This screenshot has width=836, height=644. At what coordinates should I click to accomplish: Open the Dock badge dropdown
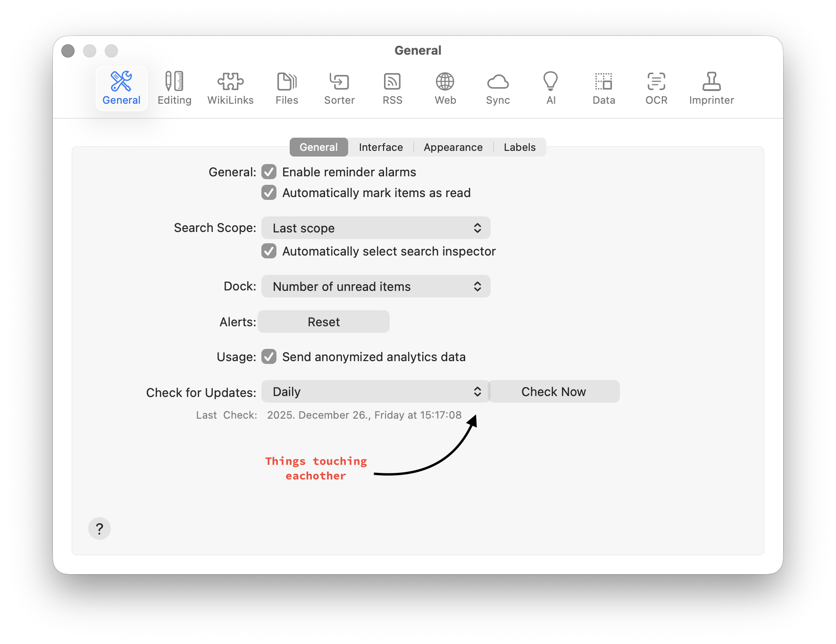pos(376,287)
